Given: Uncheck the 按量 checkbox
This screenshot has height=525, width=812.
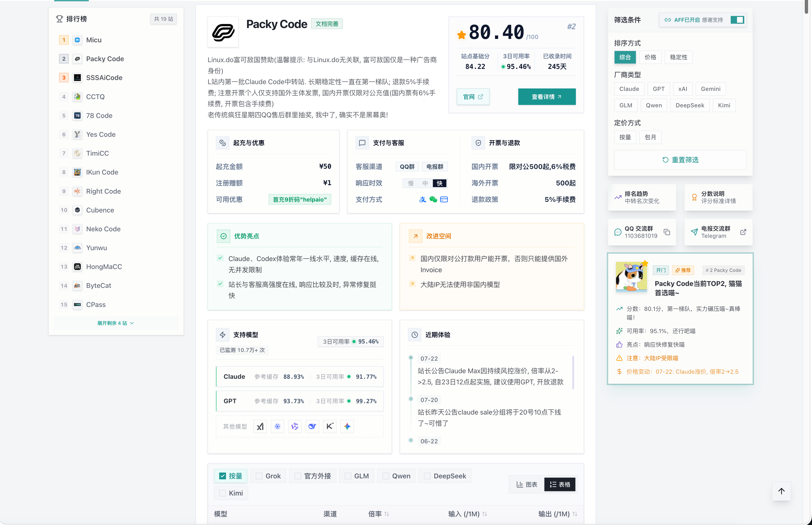Looking at the screenshot, I should [x=222, y=476].
